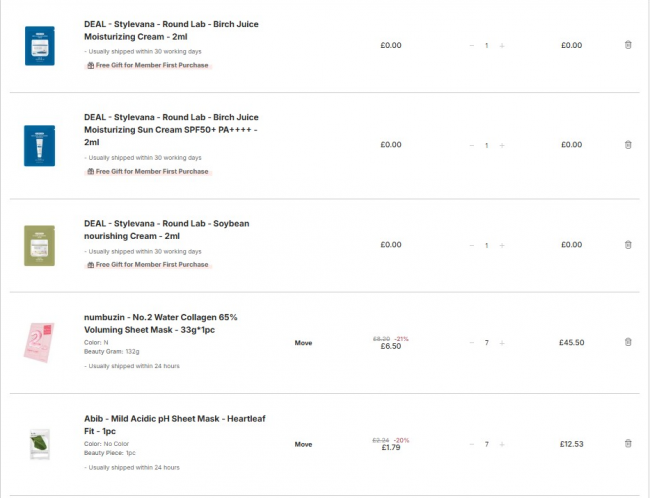
Task: Open numbuzin pink sheet mask thumbnail
Action: click(x=39, y=343)
